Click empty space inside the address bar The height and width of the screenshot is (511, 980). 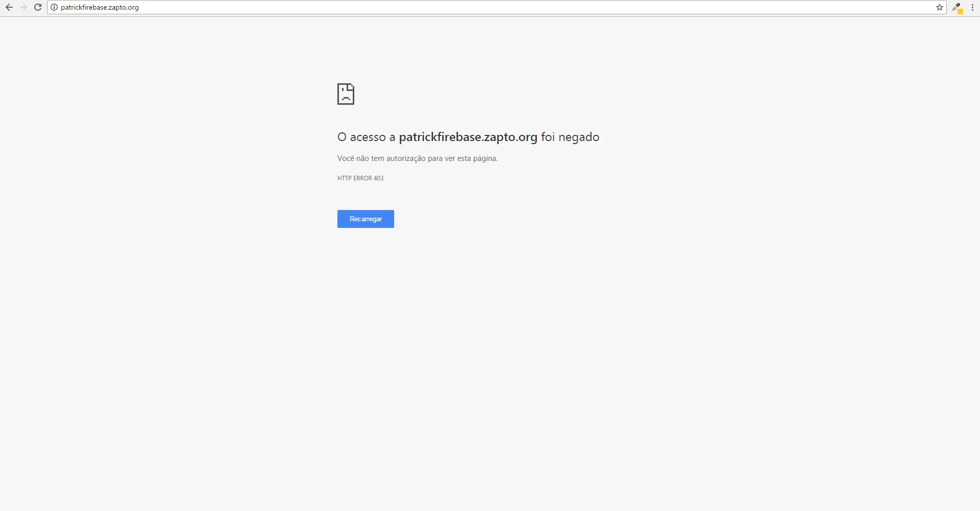pos(511,7)
